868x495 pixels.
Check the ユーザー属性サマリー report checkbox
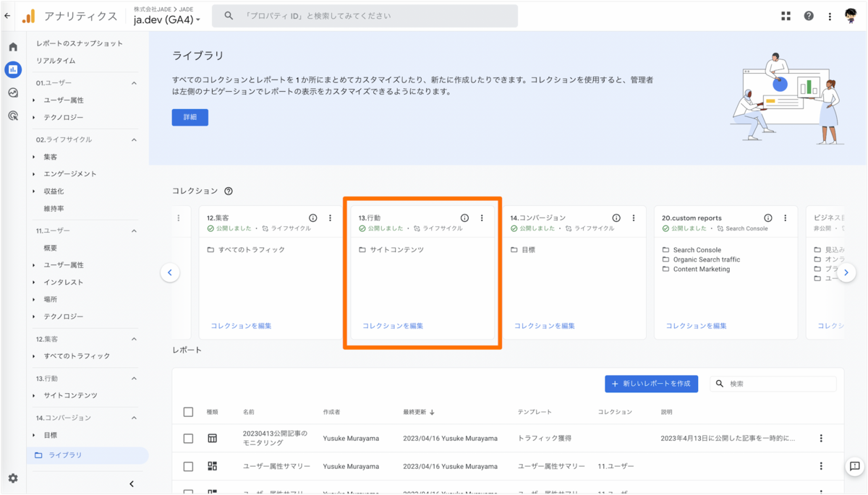coord(188,466)
